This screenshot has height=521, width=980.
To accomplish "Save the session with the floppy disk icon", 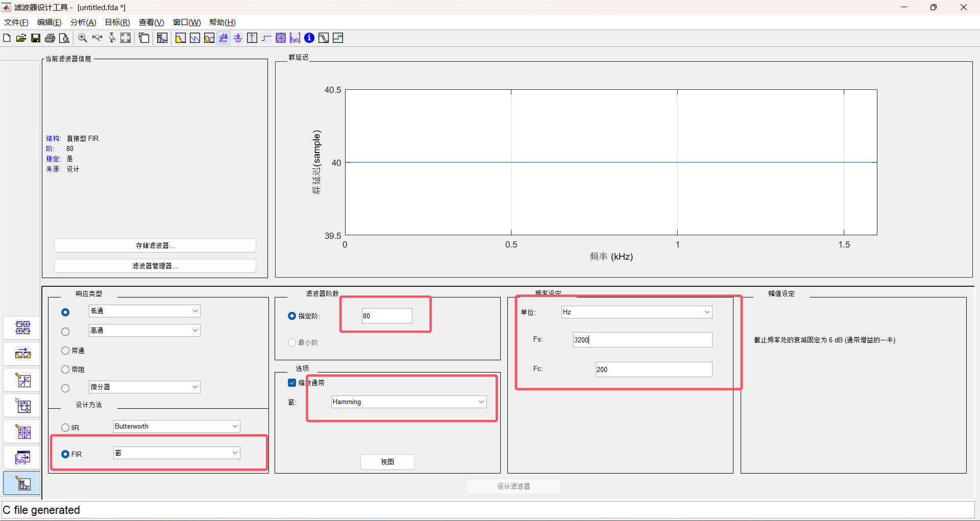I will click(x=36, y=38).
